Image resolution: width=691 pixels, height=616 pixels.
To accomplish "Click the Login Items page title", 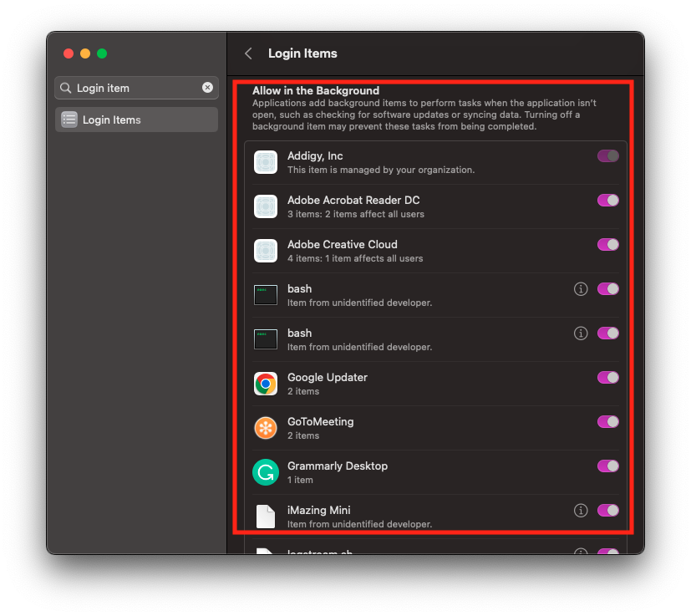I will pos(302,53).
